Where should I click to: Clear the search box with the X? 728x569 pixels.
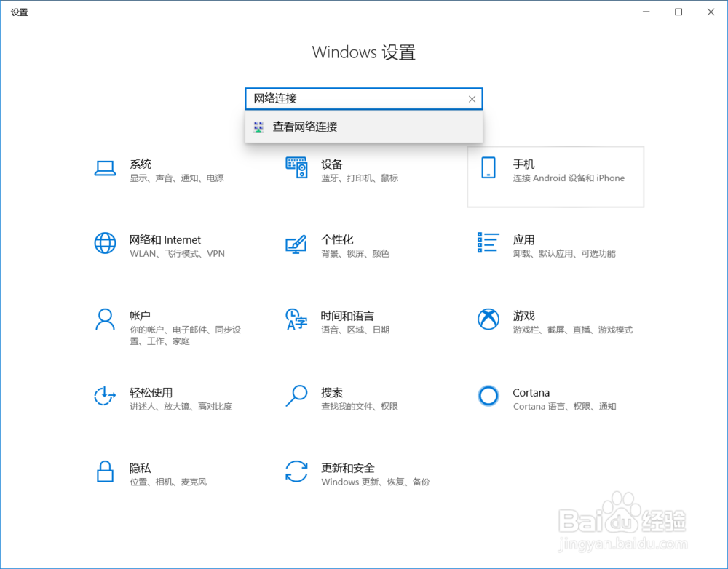(472, 99)
